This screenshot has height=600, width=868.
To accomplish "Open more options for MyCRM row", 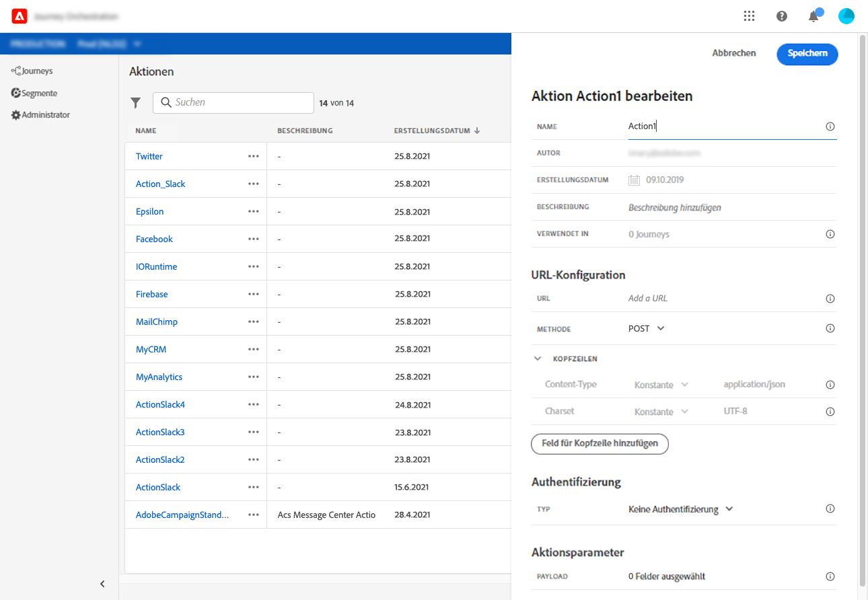I will [254, 349].
